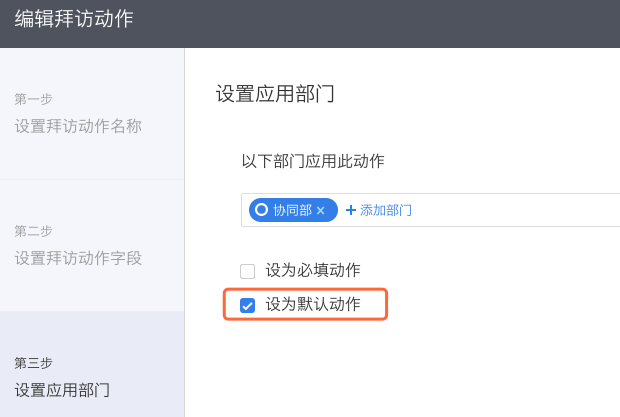620x417 pixels.
Task: Click the 设置应用部门 section heading
Action: (275, 95)
